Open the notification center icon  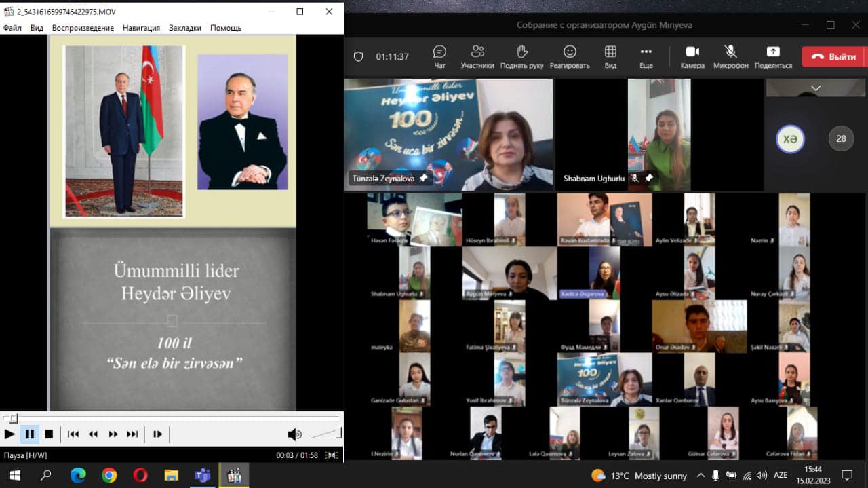[x=847, y=476]
